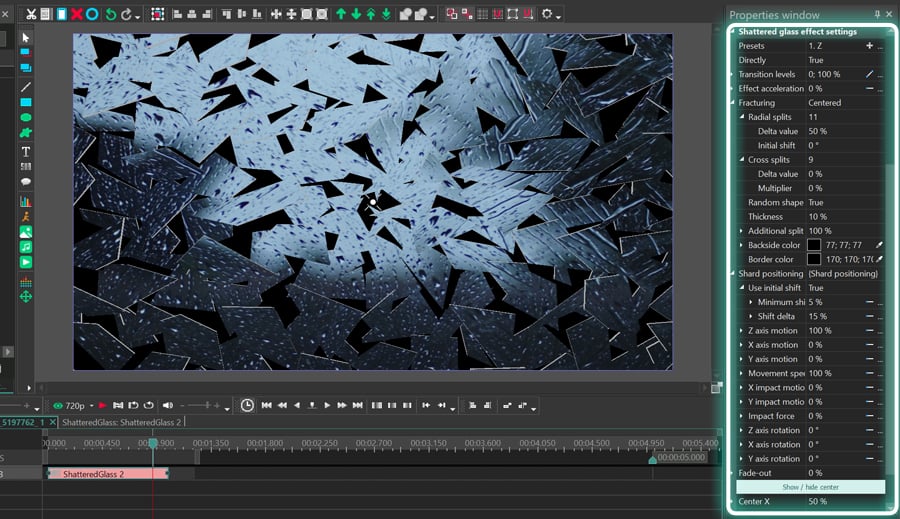
Task: Click the minus icon in Effect acceleration row
Action: pyautogui.click(x=870, y=88)
